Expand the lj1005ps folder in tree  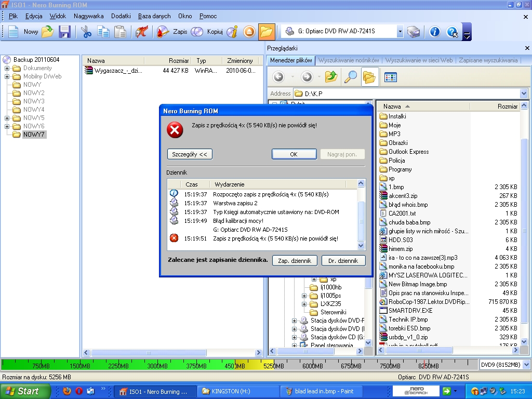point(304,296)
